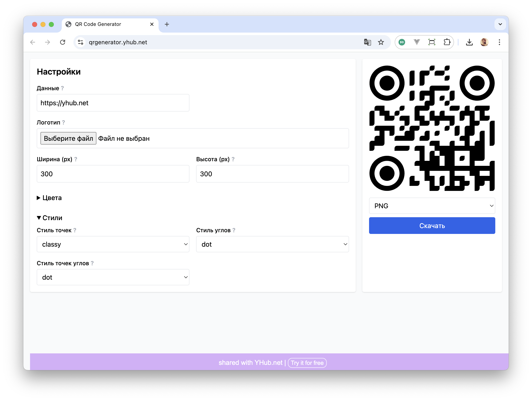
Task: Click the screen capture extension icon
Action: 432,42
